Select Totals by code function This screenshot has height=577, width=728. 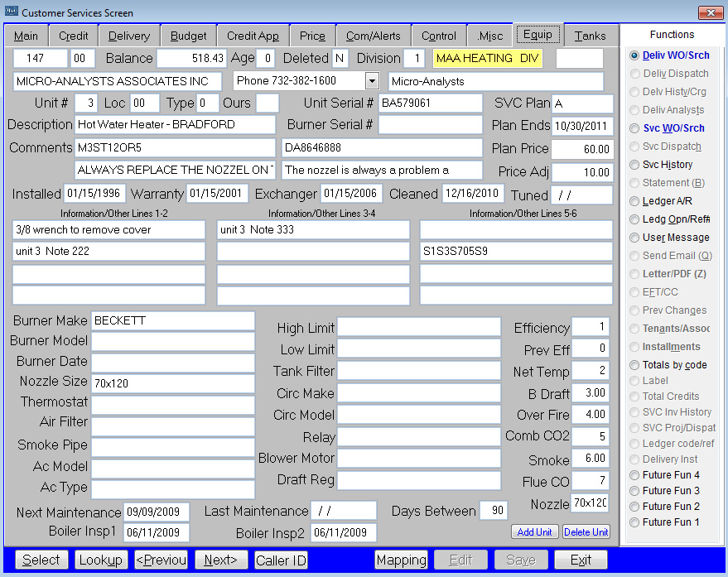pyautogui.click(x=634, y=365)
